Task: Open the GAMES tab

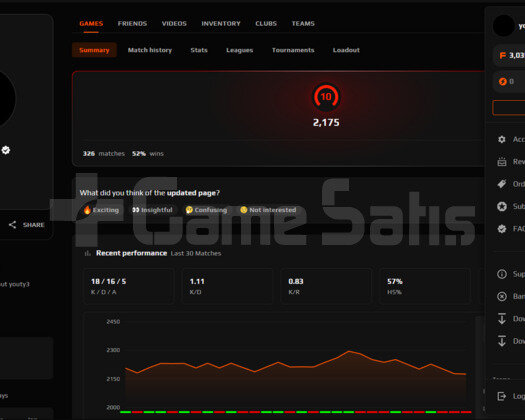Action: pyautogui.click(x=91, y=23)
